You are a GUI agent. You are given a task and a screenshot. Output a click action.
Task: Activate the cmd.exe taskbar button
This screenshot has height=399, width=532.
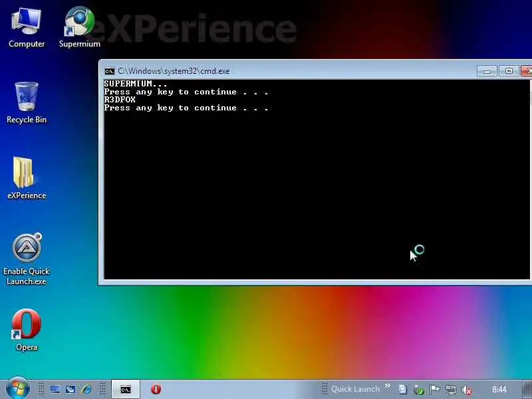(126, 390)
